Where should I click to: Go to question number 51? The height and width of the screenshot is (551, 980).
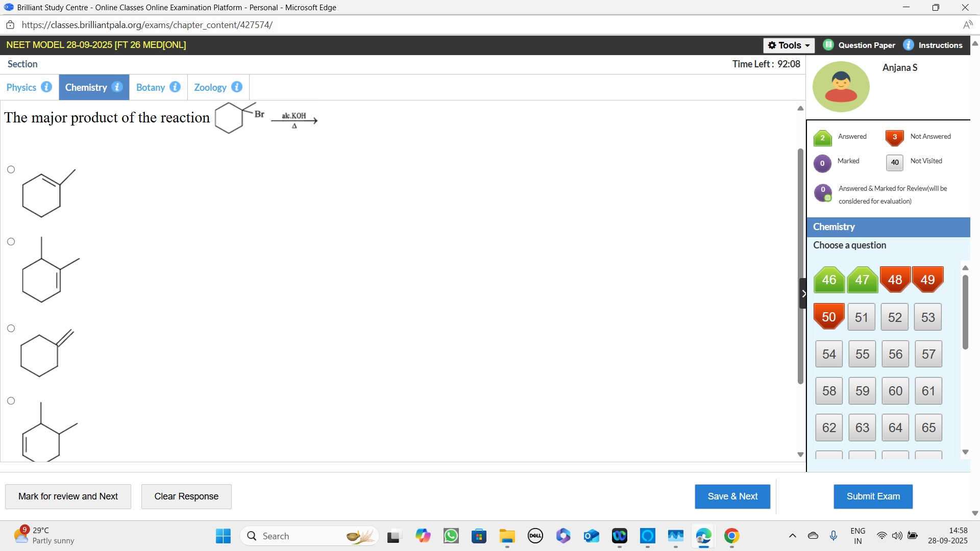click(x=862, y=317)
